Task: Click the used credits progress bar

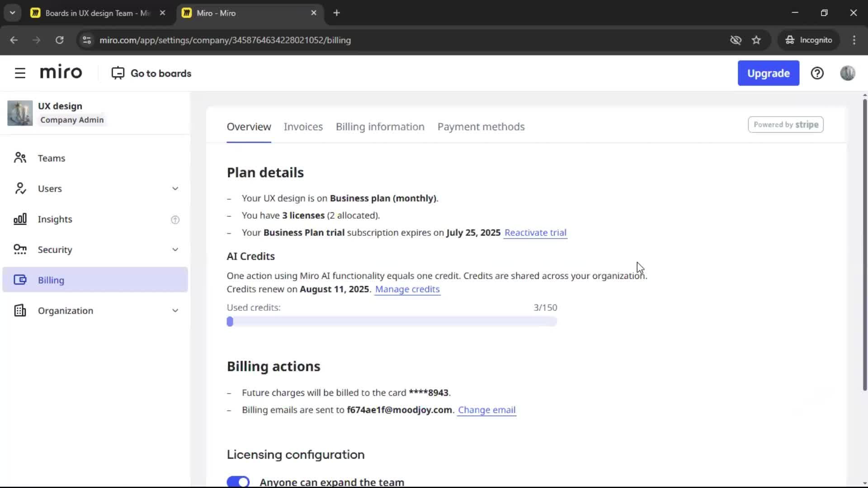Action: 392,321
